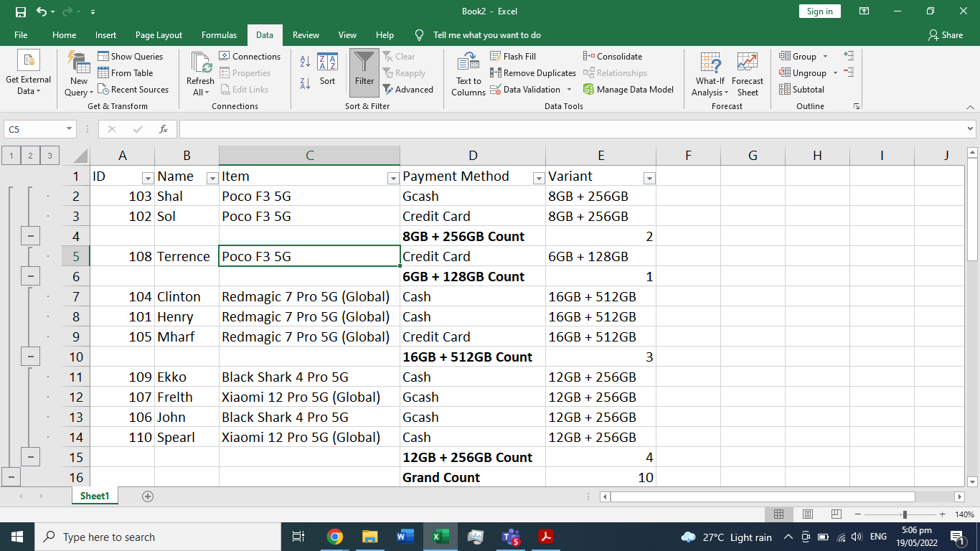This screenshot has height=551, width=980.
Task: Clear the applied filter
Action: pos(399,56)
